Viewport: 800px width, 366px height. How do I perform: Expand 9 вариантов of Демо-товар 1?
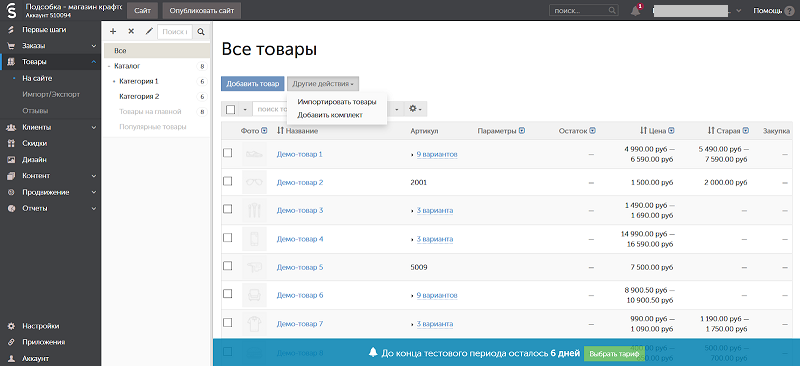click(437, 154)
